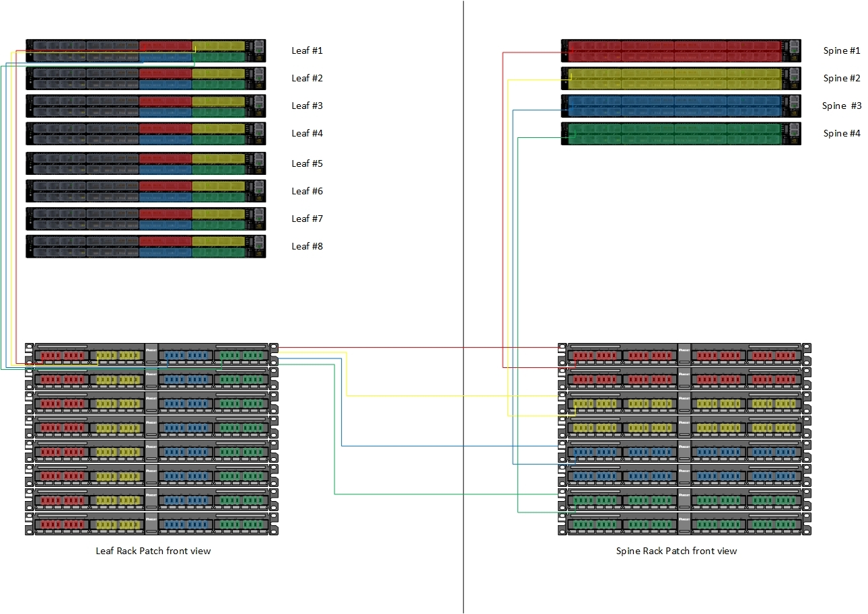Image resolution: width=868 pixels, height=614 pixels.
Task: Select the bottom green spine rack patch panel
Action: pyautogui.click(x=684, y=524)
